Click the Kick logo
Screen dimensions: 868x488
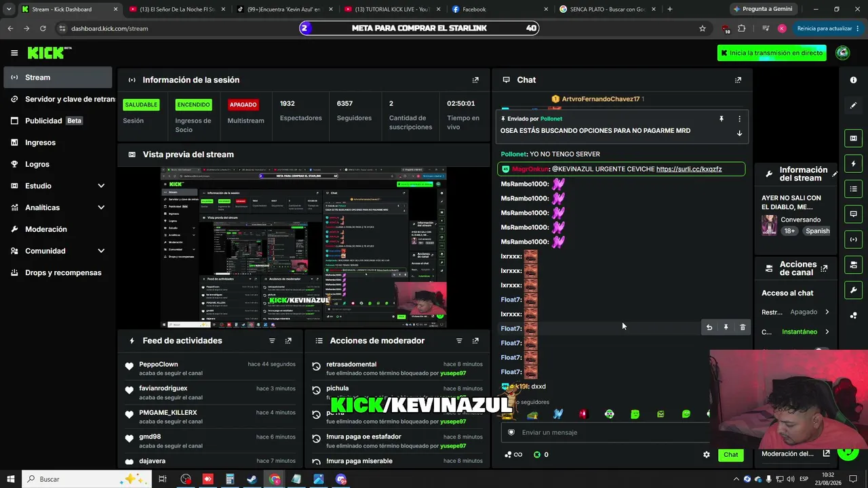[x=49, y=53]
